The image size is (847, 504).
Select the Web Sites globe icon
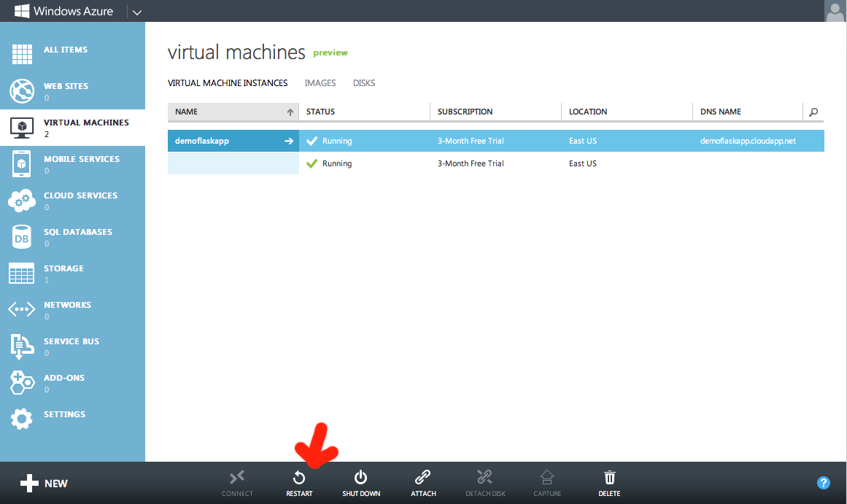[x=22, y=90]
